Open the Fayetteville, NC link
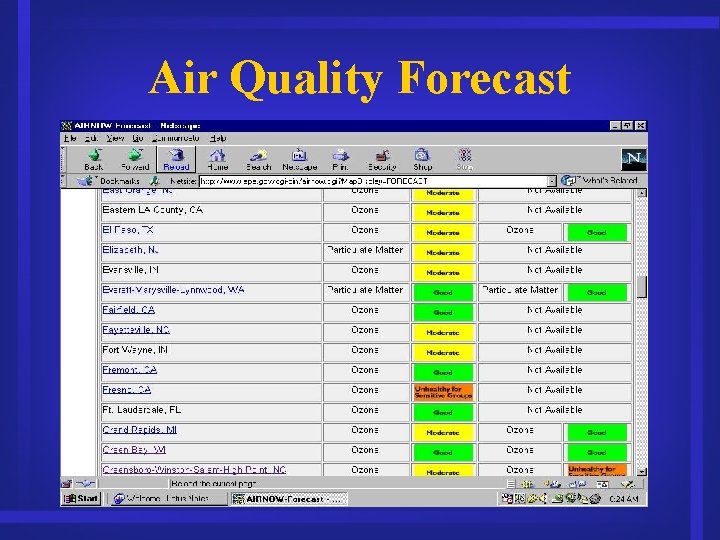The width and height of the screenshot is (720, 540). coord(136,330)
